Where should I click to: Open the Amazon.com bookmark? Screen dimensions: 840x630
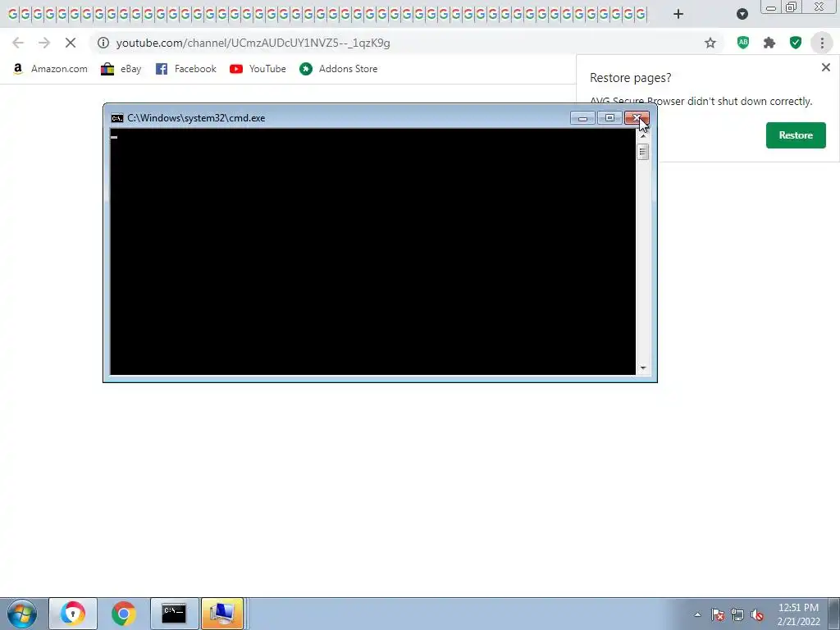[x=50, y=69]
